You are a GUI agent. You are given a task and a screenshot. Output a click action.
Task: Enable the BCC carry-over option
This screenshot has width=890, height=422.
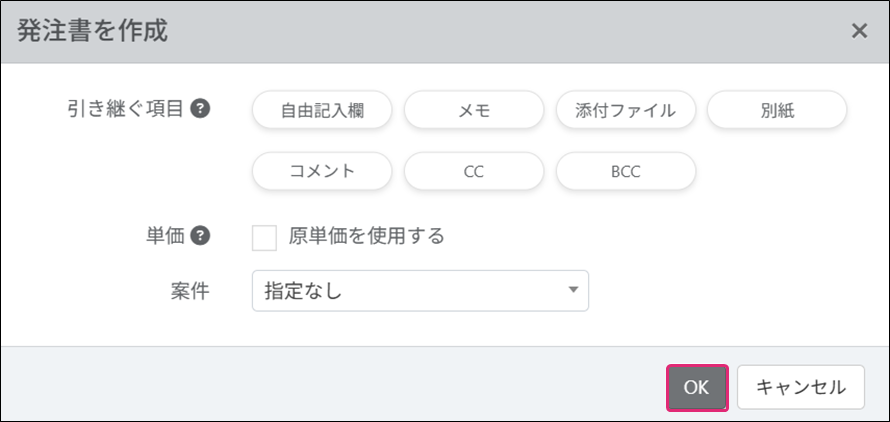pyautogui.click(x=626, y=171)
